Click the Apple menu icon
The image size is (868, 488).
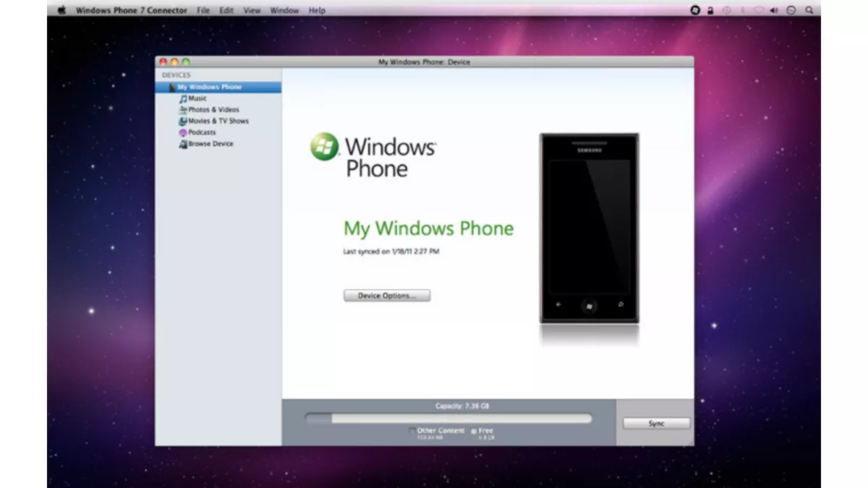61,10
